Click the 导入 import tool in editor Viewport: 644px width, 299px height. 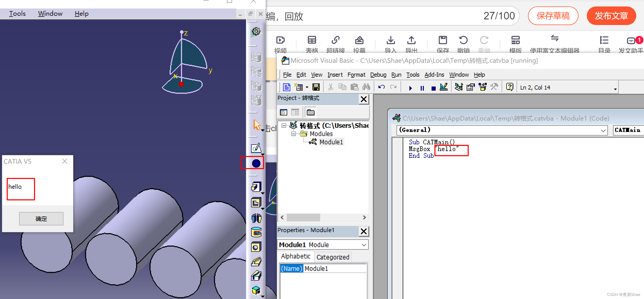coord(391,44)
